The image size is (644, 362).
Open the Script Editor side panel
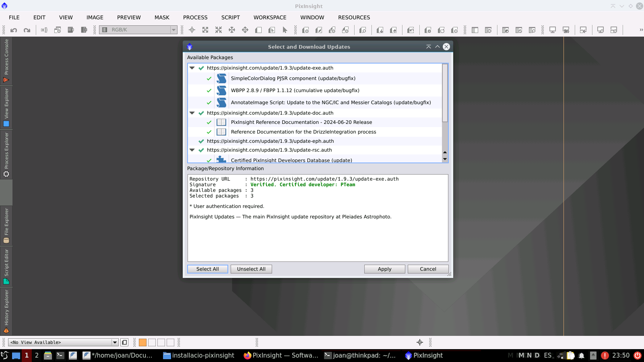click(x=6, y=267)
